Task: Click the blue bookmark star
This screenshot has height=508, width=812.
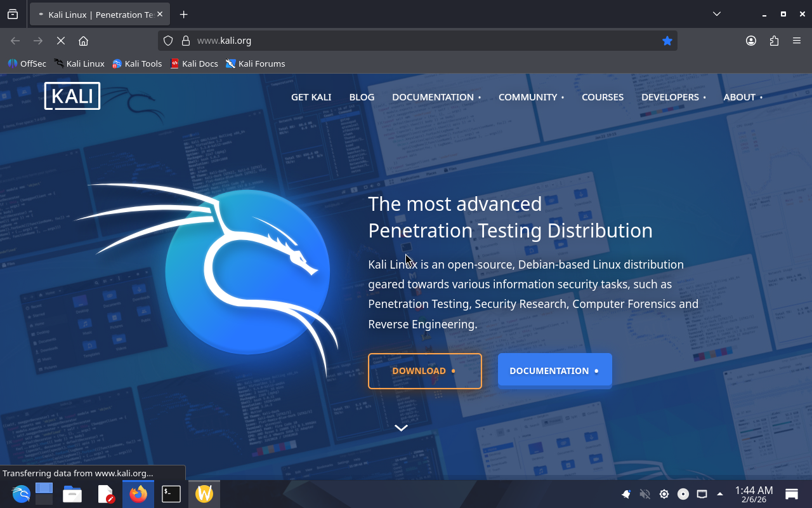Action: [x=667, y=41]
